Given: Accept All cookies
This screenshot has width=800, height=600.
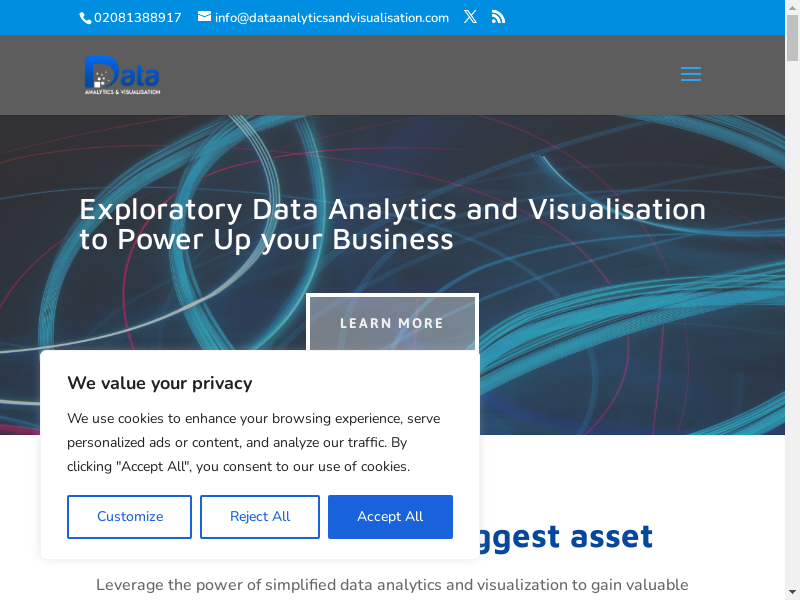Looking at the screenshot, I should tap(390, 517).
